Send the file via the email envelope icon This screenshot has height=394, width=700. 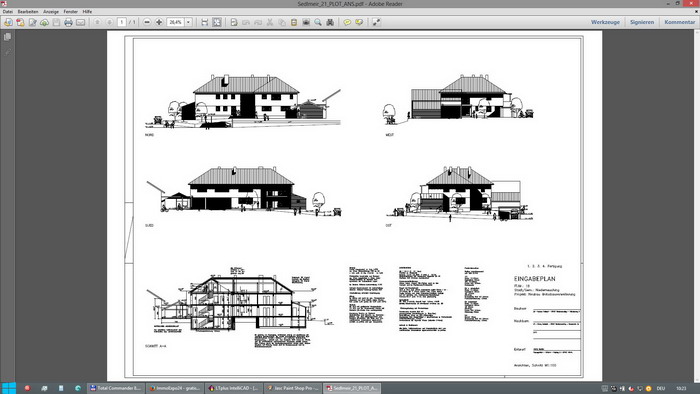(80, 22)
